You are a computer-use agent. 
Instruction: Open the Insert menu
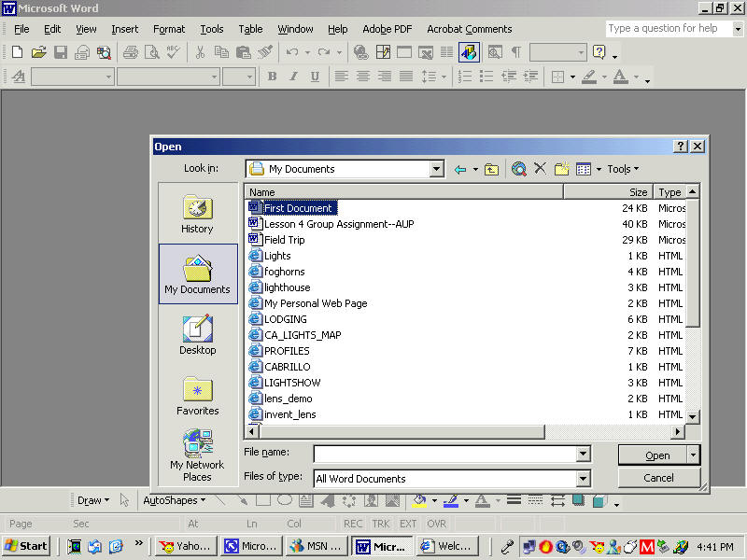click(125, 29)
